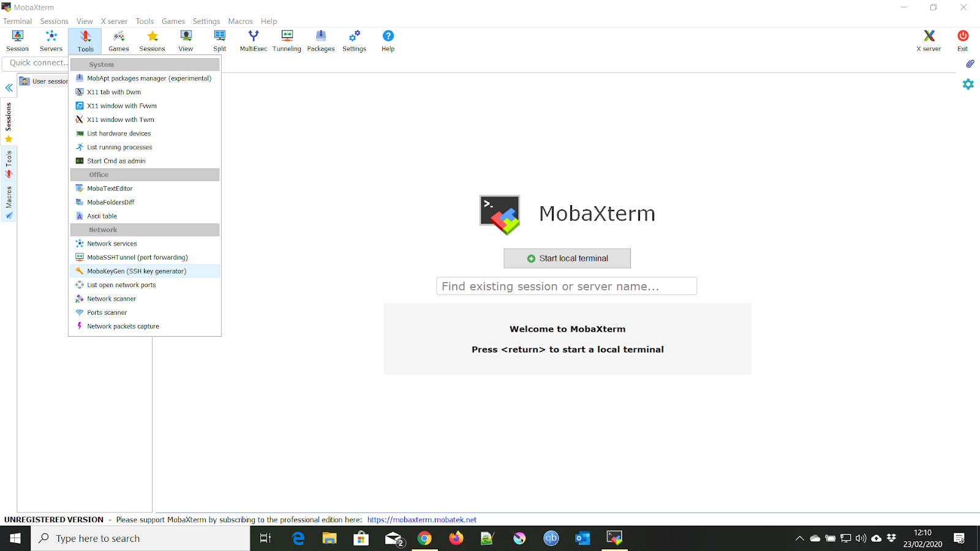Viewport: 980px width, 551px height.
Task: Open File Explorer from the taskbar
Action: 330,538
